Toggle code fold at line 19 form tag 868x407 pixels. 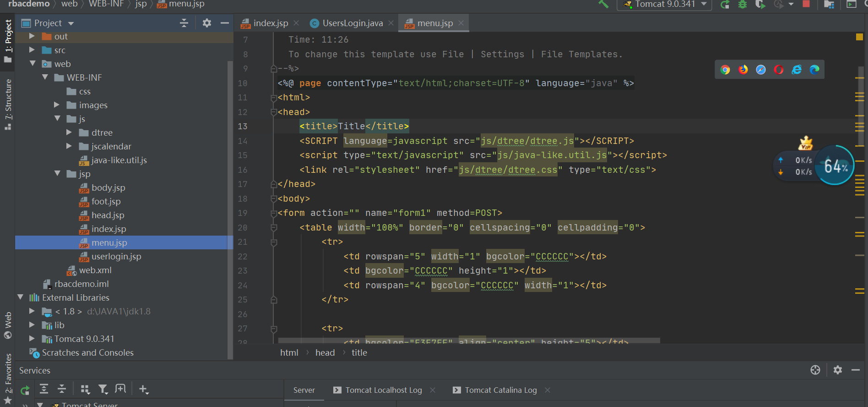(x=274, y=213)
